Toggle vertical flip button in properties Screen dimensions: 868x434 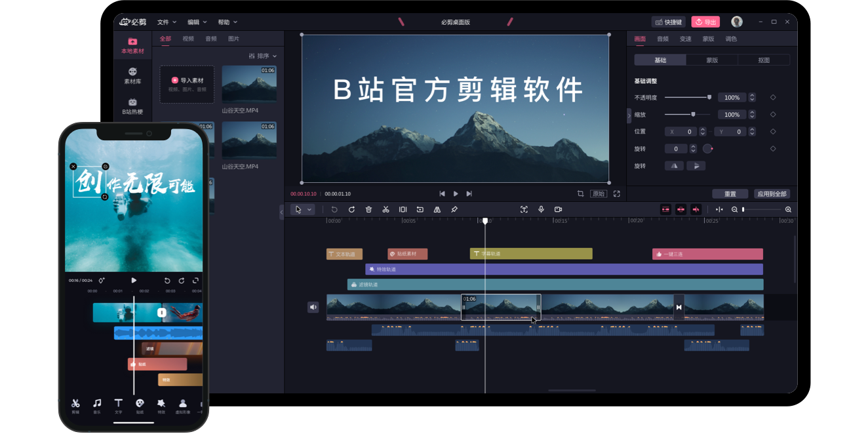(696, 166)
